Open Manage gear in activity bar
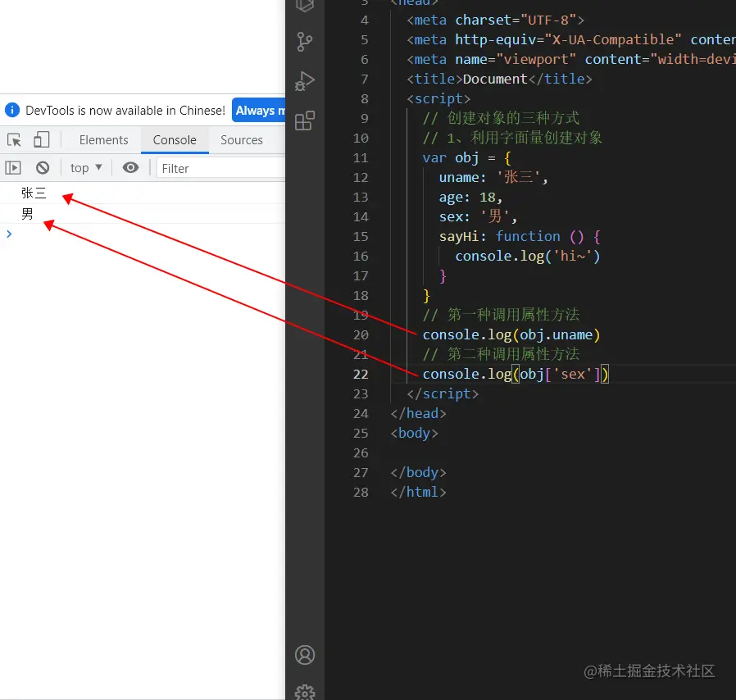 point(305,692)
